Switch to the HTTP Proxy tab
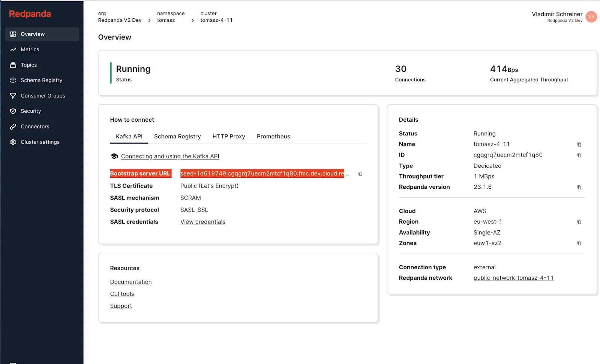Viewport: 600px width, 364px height. [228, 136]
